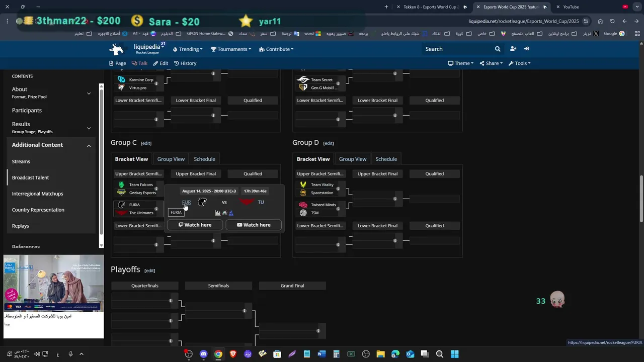This screenshot has width=644, height=362.
Task: Open Discord from the taskbar
Action: tap(203, 354)
